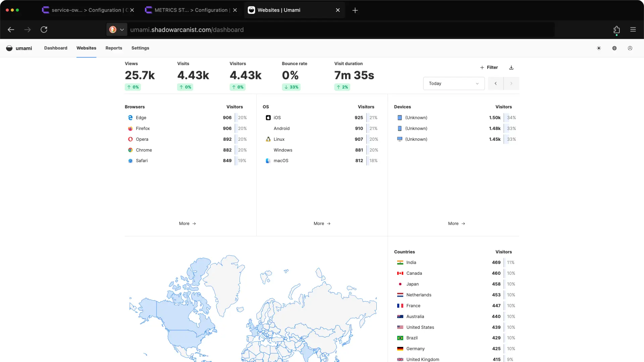The width and height of the screenshot is (644, 362).
Task: Navigate back with the browser arrow
Action: [11, 29]
